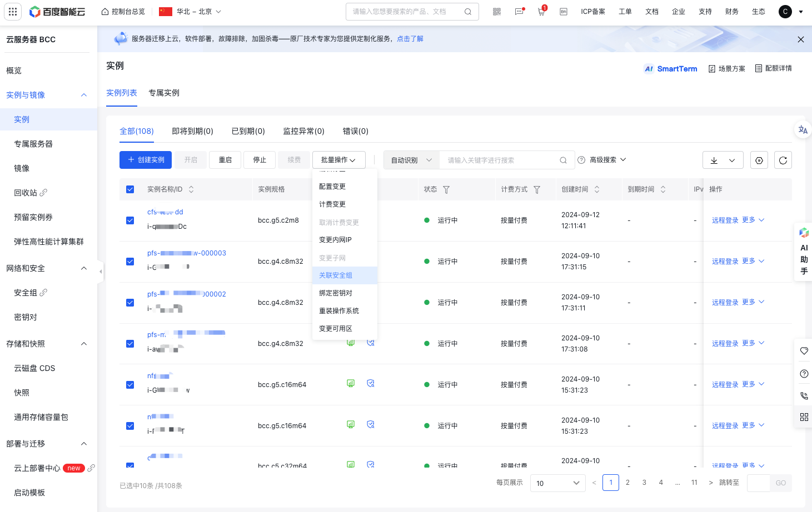Open the messages notification icon
This screenshot has height=512, width=812.
519,12
